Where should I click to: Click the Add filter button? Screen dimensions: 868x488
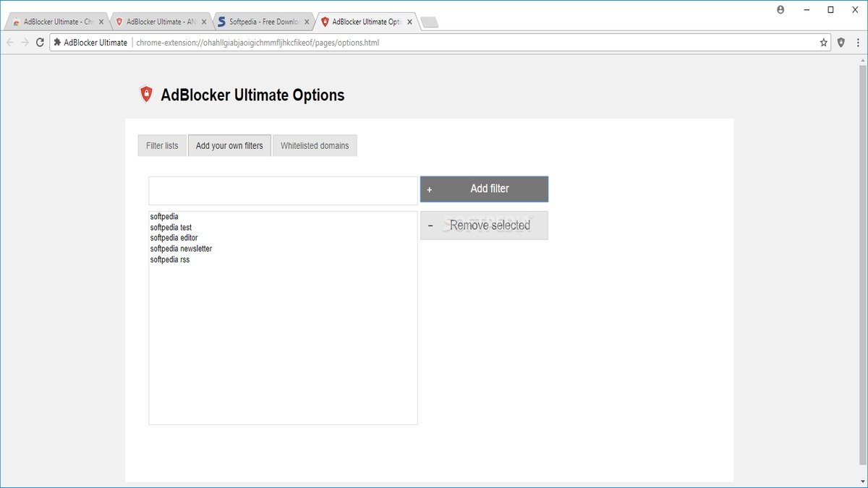tap(484, 189)
